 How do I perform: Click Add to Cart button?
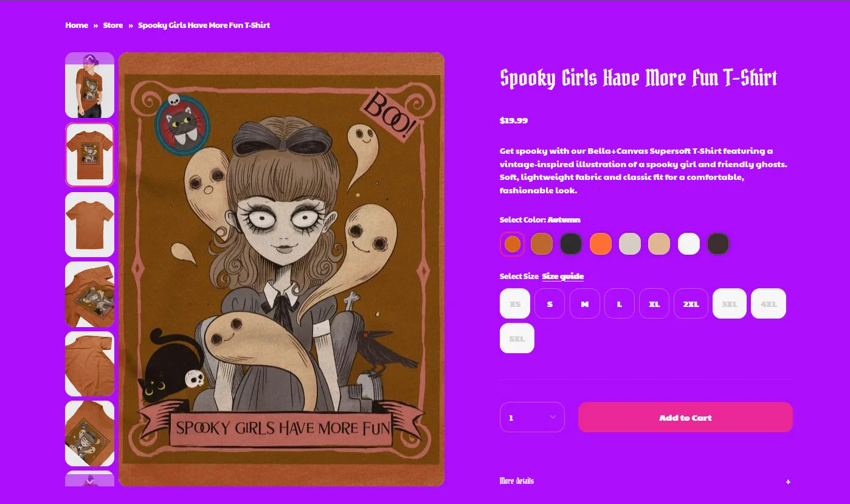685,417
